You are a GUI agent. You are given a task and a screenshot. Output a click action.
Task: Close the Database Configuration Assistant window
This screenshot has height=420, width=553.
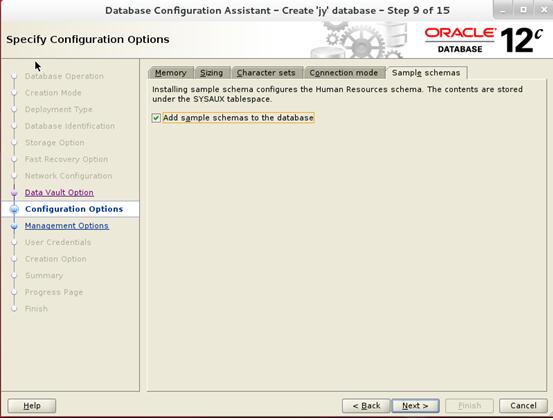click(543, 10)
